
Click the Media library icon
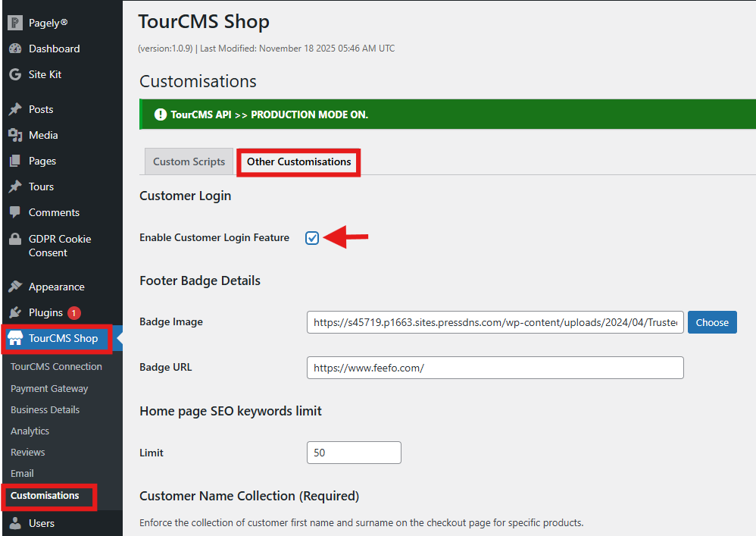(x=15, y=135)
